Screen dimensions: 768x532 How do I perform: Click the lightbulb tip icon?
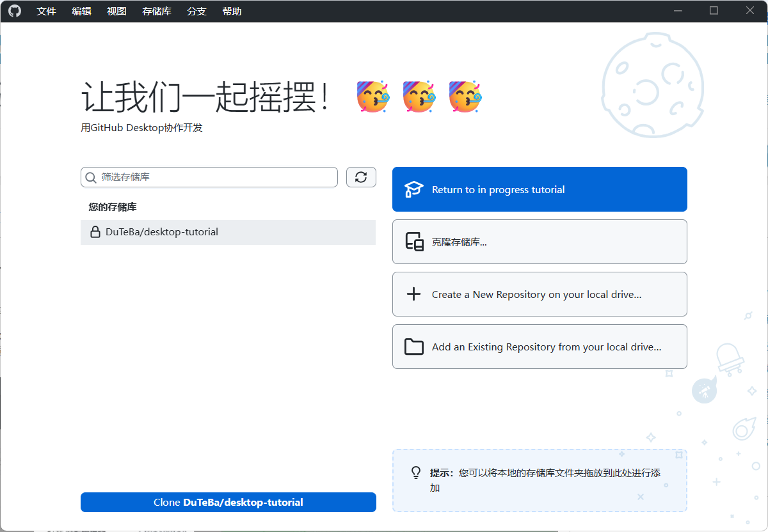click(416, 473)
